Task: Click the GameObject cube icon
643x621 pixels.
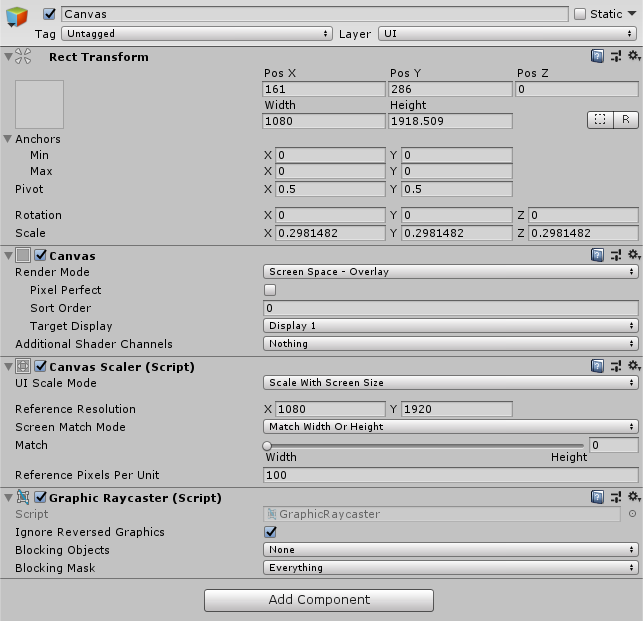Action: pos(16,16)
